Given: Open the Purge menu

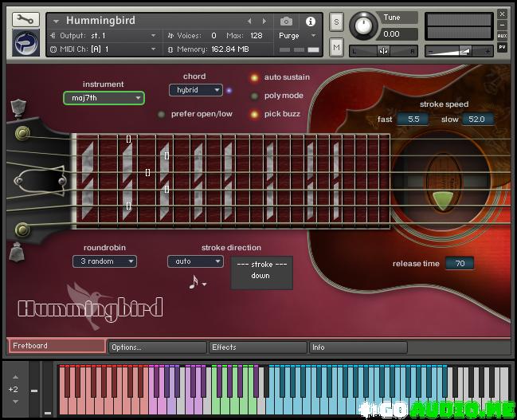Looking at the screenshot, I should click(297, 36).
